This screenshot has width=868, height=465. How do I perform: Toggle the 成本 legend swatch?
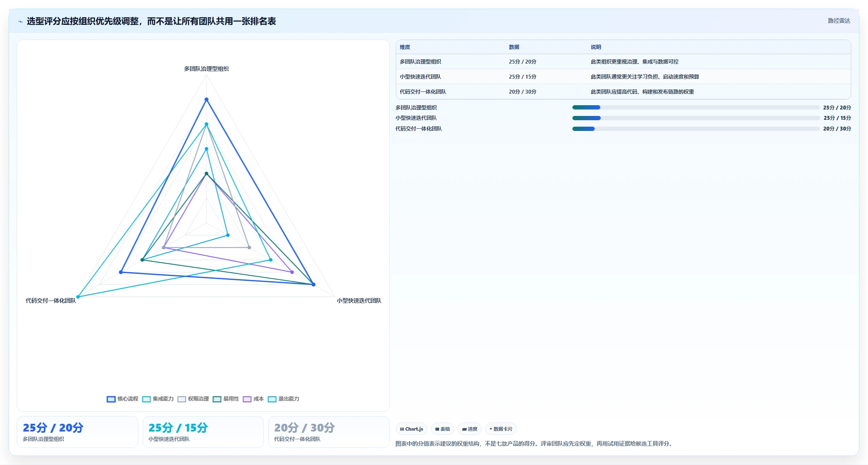coord(247,399)
